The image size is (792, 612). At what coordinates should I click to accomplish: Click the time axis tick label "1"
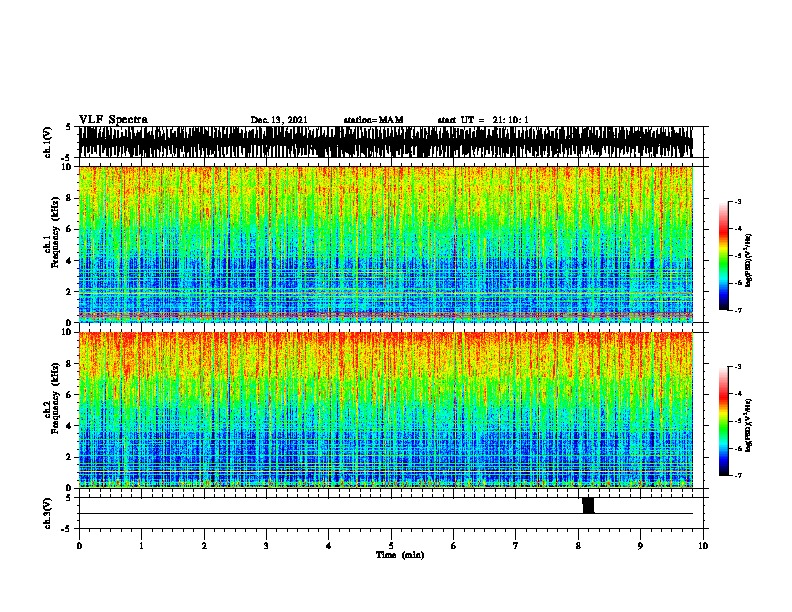click(x=141, y=546)
